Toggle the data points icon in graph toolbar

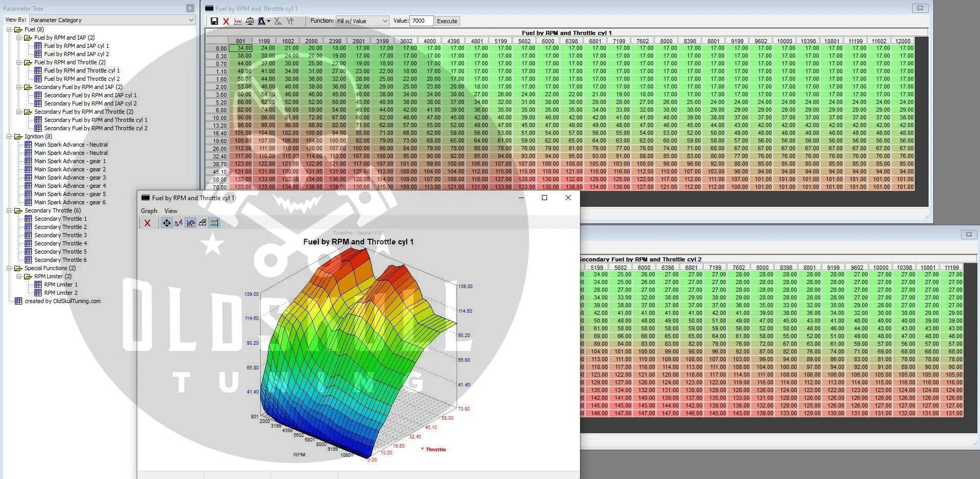coord(178,223)
